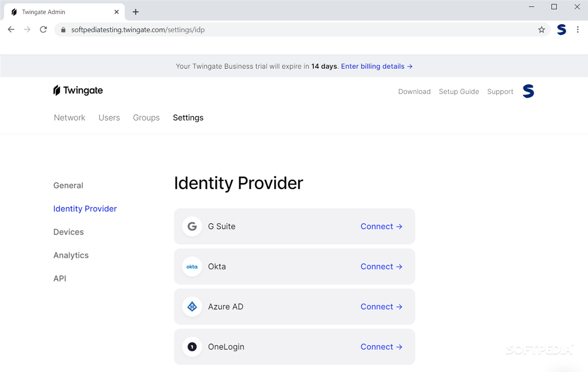The height and width of the screenshot is (372, 588).
Task: Minimize the browser window
Action: [532, 7]
